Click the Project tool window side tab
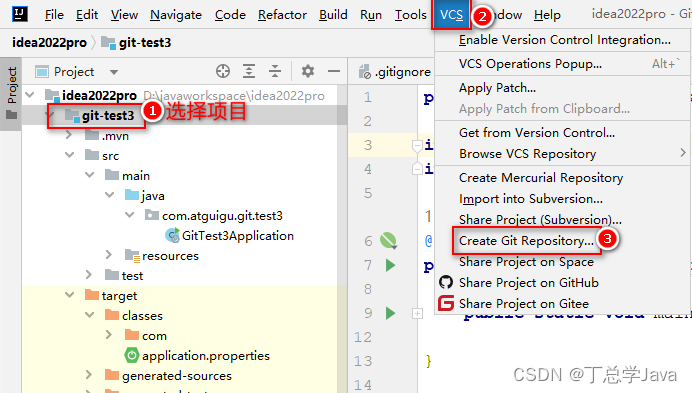This screenshot has height=393, width=692. 11,93
